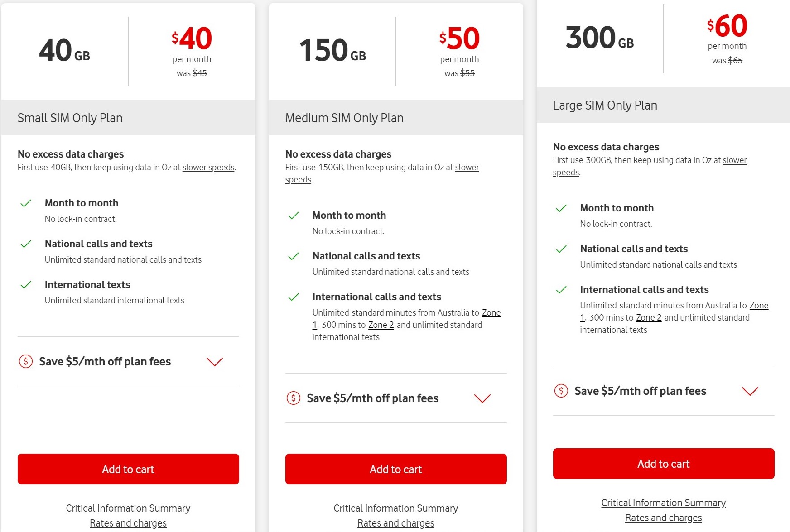Image resolution: width=790 pixels, height=532 pixels.
Task: Add Medium SIM Only Plan to cart
Action: [x=396, y=469]
